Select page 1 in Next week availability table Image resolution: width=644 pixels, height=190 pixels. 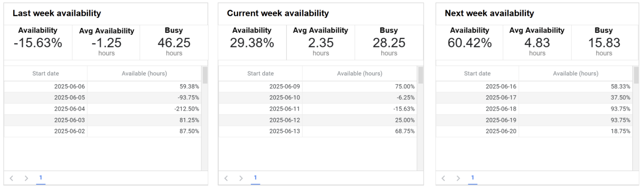point(472,178)
